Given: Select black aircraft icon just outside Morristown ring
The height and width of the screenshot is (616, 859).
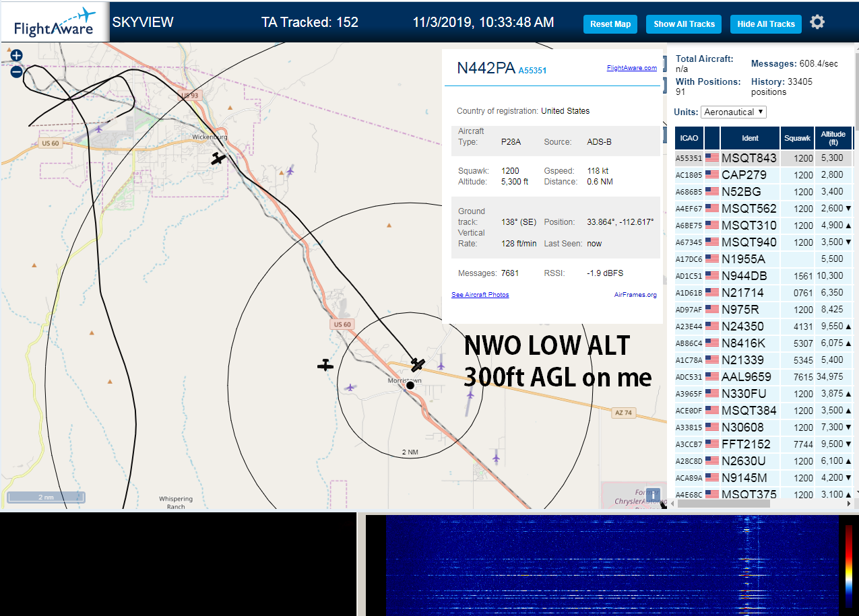Looking at the screenshot, I should 325,366.
